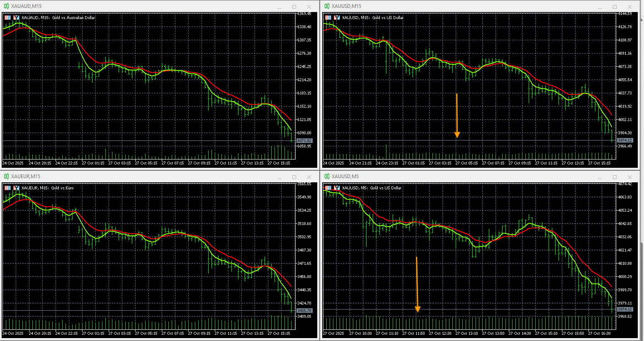Click the 6071.82 current price label
The width and height of the screenshot is (644, 341).
(x=304, y=141)
